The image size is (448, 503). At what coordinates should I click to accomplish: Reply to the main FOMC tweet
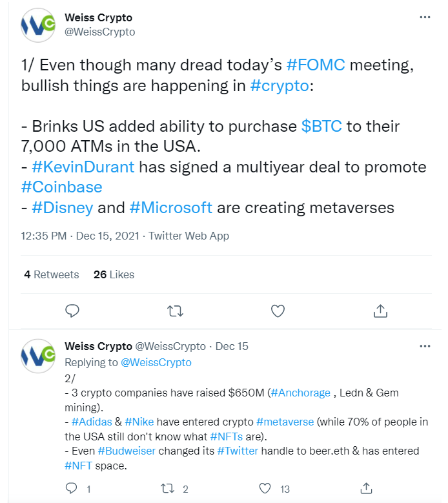tap(72, 311)
